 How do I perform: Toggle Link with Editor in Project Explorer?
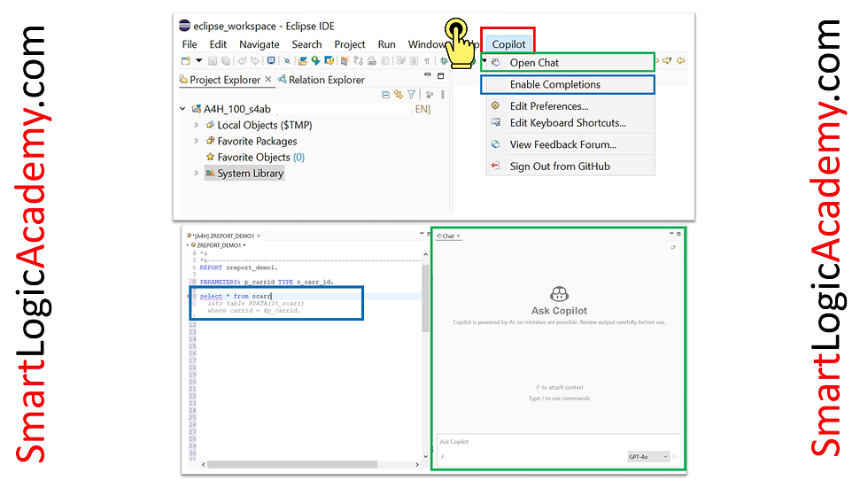[399, 95]
